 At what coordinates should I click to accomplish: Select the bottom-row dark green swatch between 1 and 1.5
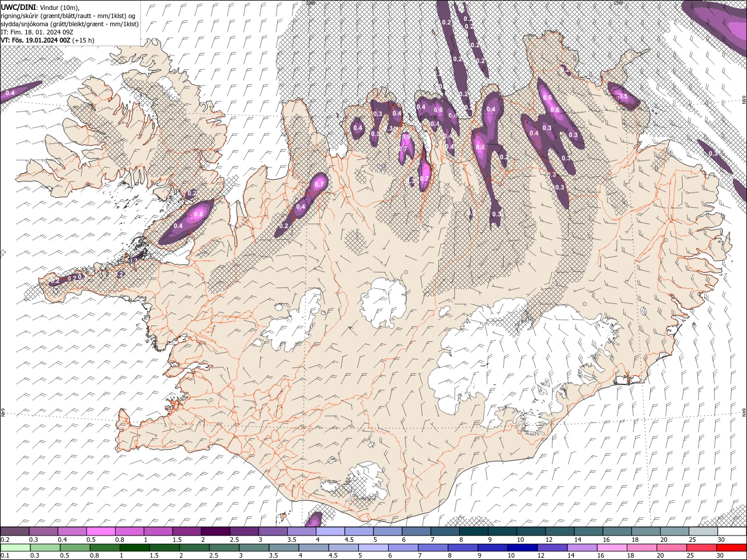[x=134, y=548]
